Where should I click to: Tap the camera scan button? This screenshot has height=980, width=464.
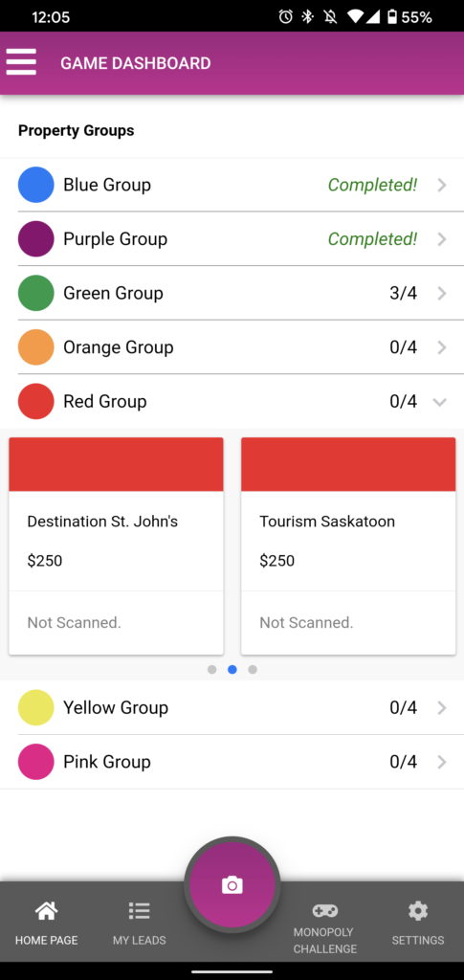232,885
